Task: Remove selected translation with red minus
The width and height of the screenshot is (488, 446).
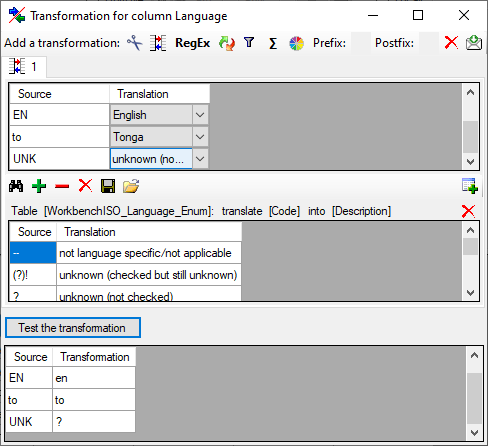Action: 62,186
